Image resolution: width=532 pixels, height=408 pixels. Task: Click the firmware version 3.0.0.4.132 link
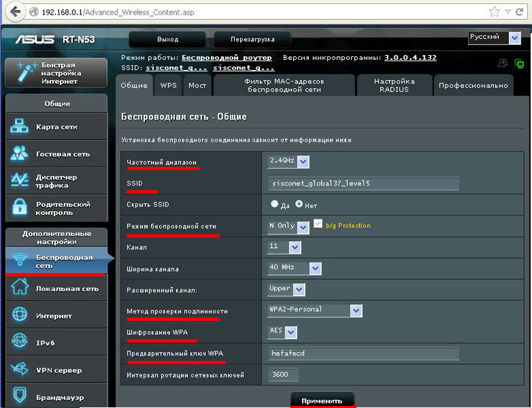tap(410, 58)
